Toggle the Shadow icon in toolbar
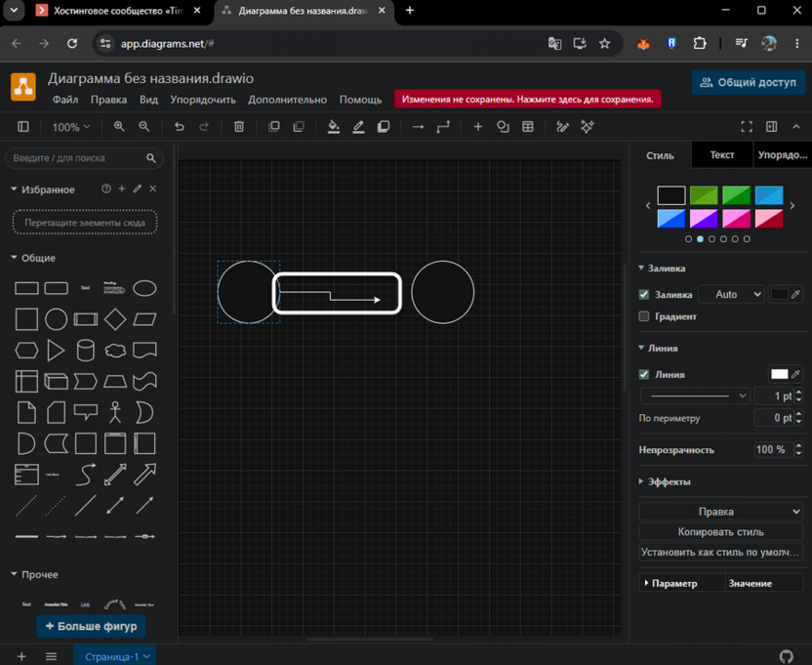 [x=384, y=127]
